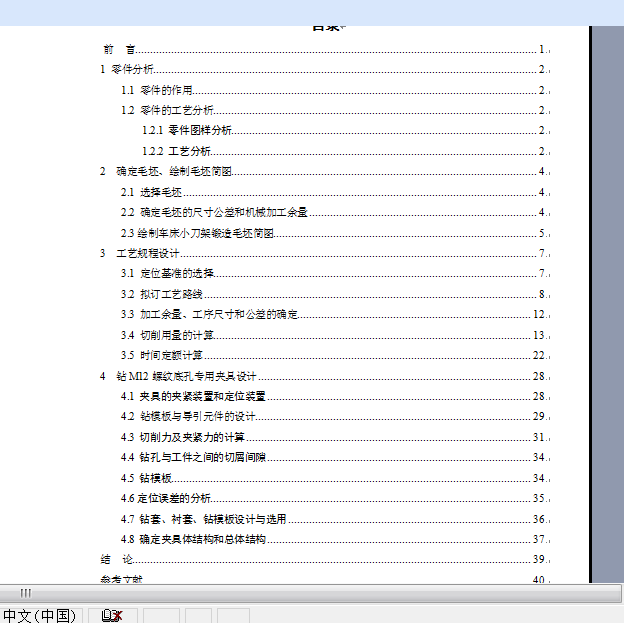Jump to chapter 3 工艺规程设计
624x623 pixels.
pyautogui.click(x=324, y=253)
